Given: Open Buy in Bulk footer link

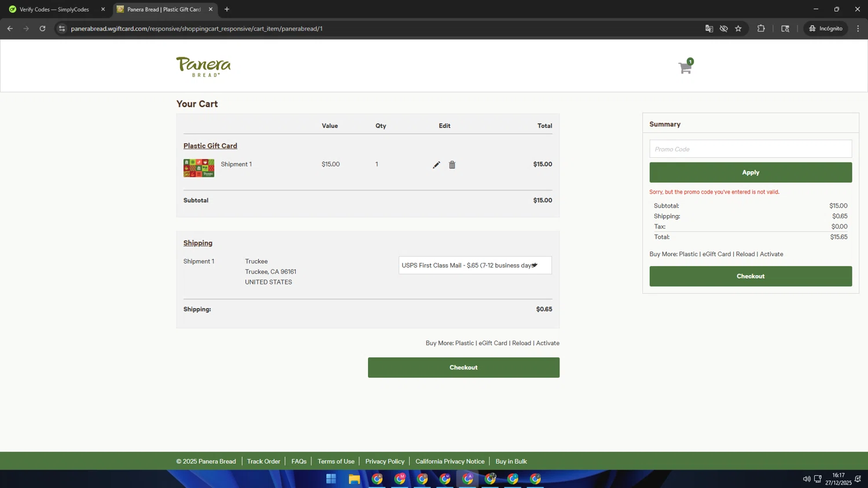Looking at the screenshot, I should pyautogui.click(x=511, y=461).
